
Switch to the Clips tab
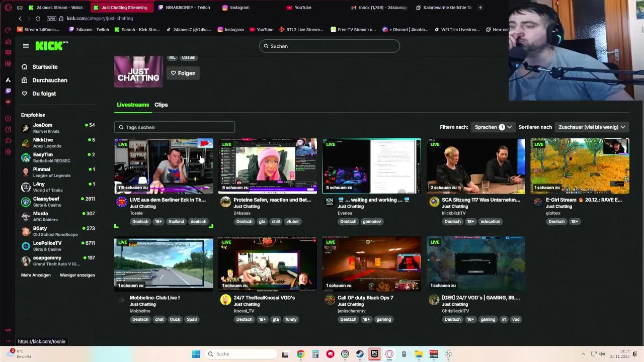161,105
